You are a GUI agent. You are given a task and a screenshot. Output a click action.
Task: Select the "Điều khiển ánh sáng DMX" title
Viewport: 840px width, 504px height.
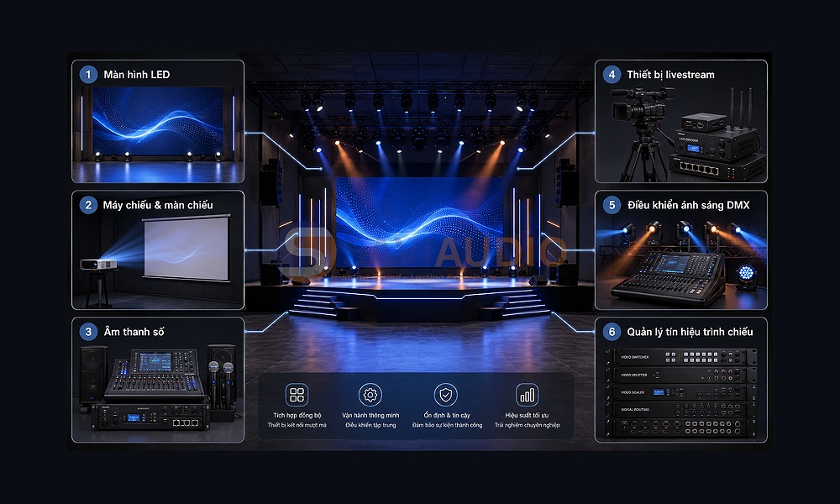tap(689, 205)
